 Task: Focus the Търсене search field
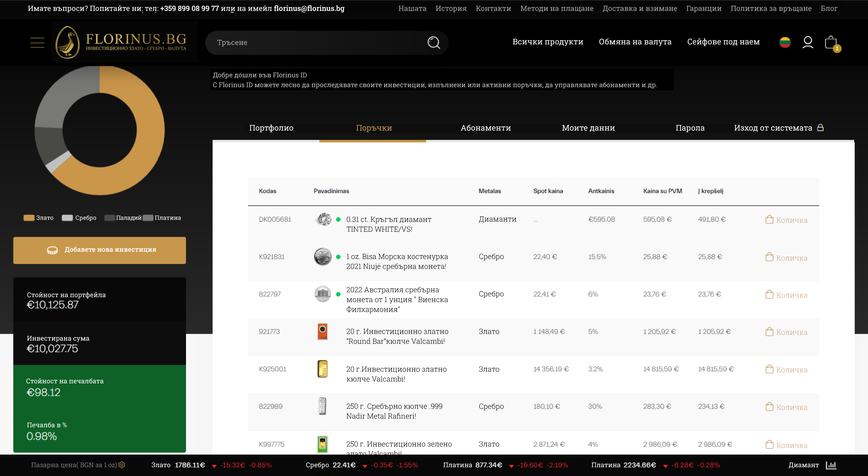coord(317,42)
